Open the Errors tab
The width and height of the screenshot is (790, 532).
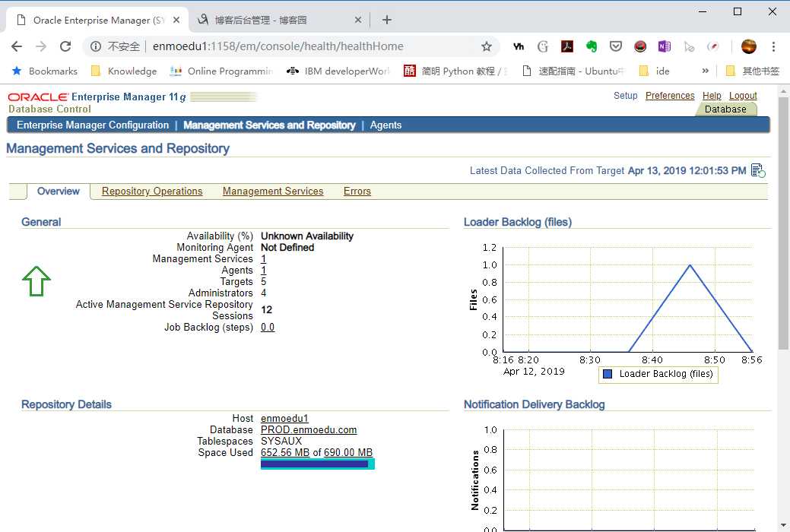tap(357, 192)
